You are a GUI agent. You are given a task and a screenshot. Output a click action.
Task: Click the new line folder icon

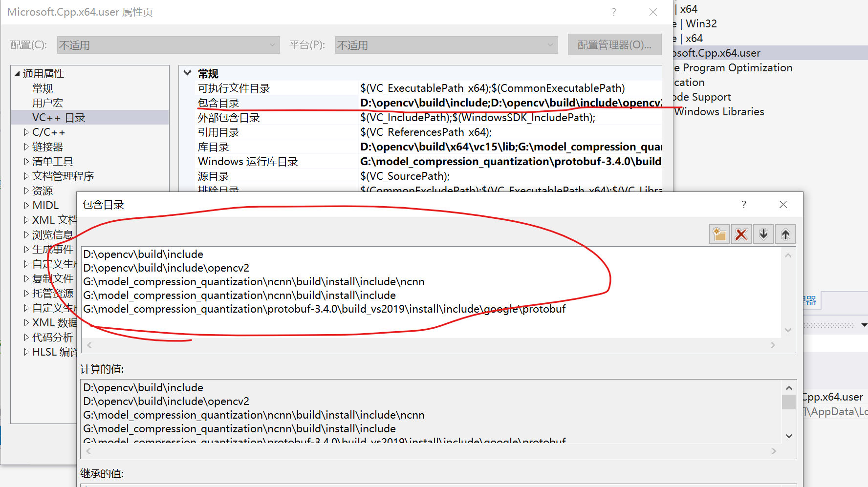click(719, 234)
